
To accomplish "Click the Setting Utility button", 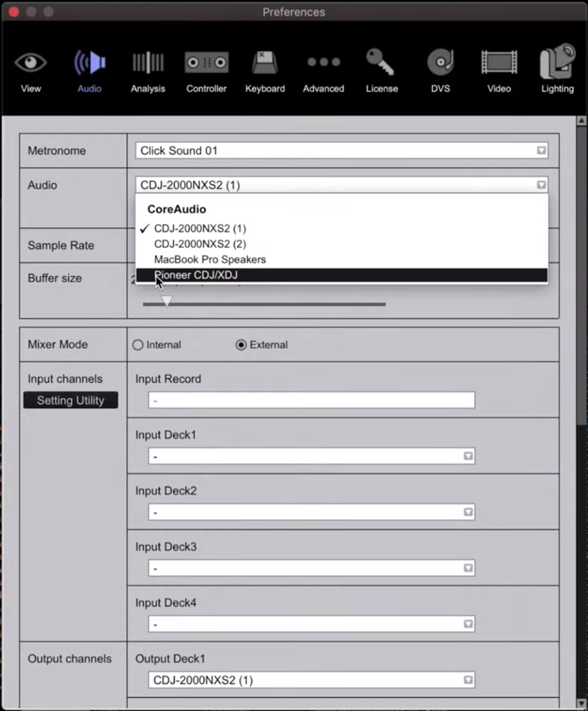I will (x=70, y=400).
